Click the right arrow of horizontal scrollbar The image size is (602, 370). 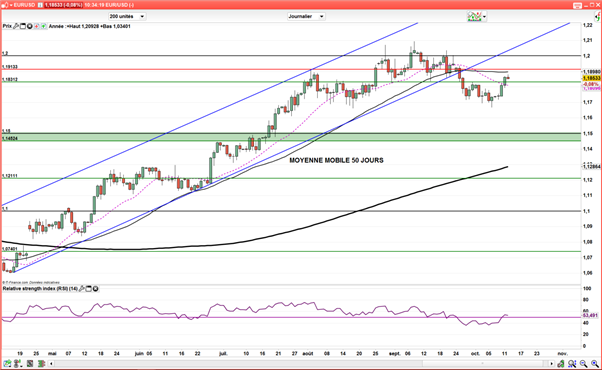click(x=552, y=363)
